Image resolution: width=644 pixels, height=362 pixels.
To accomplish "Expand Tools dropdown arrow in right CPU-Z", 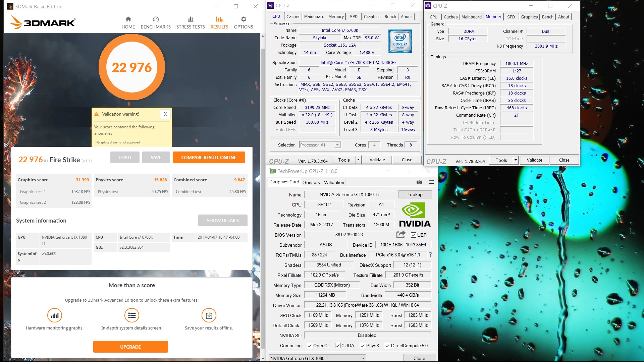I will pyautogui.click(x=516, y=160).
